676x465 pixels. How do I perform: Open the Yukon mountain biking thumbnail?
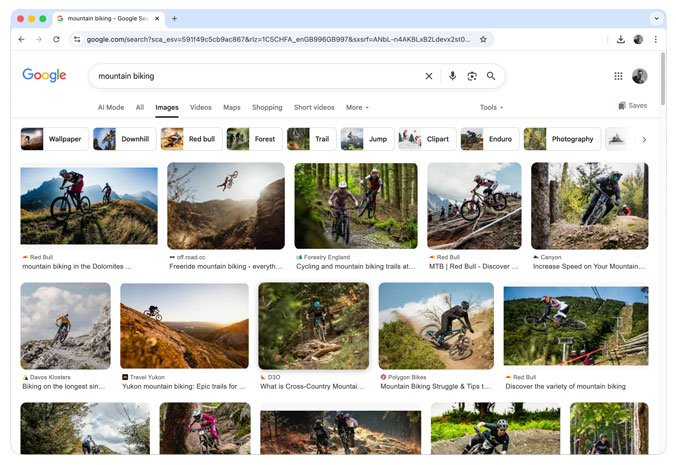pyautogui.click(x=184, y=326)
